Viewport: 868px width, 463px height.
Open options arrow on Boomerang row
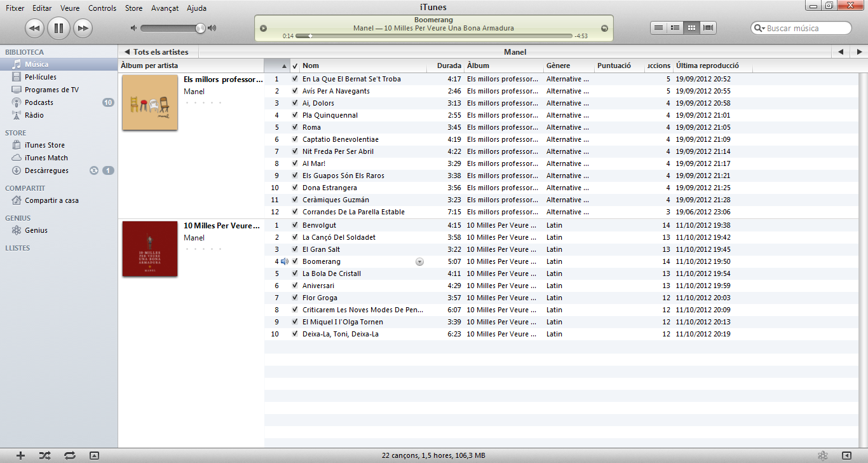click(419, 261)
